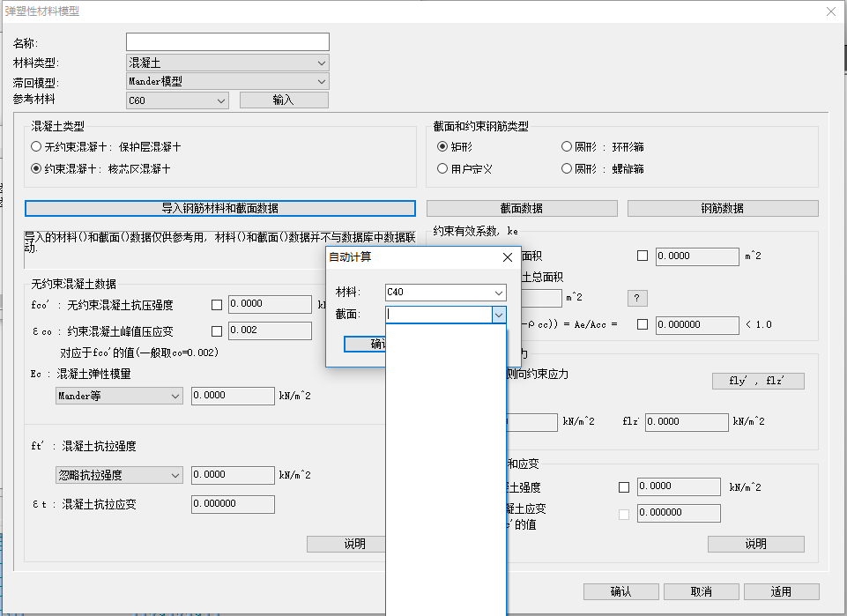847x616 pixels.
Task: Click the 输入 button
Action: coord(284,100)
